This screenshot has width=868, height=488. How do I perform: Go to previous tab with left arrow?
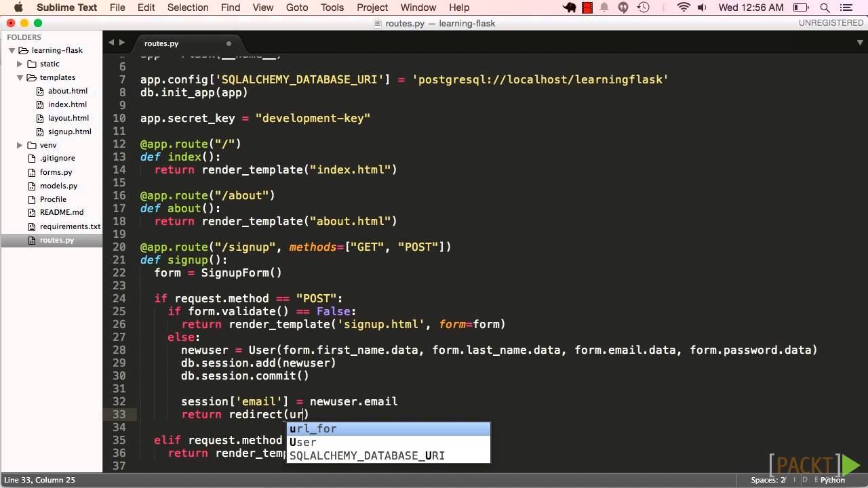point(110,42)
